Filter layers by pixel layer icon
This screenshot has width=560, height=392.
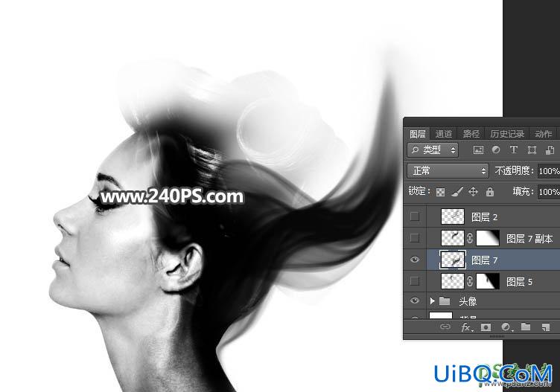click(478, 150)
